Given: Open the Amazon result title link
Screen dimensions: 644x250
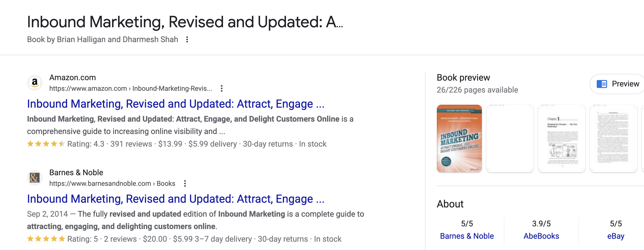Looking at the screenshot, I should pos(175,104).
